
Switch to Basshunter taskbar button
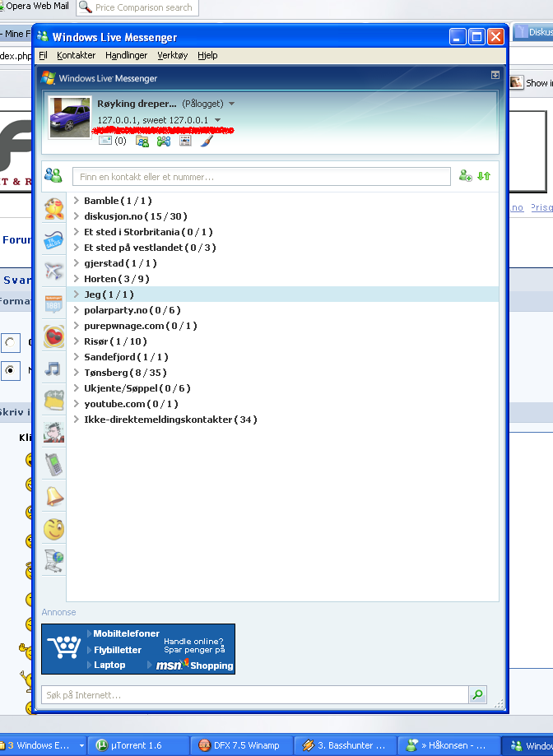346,745
